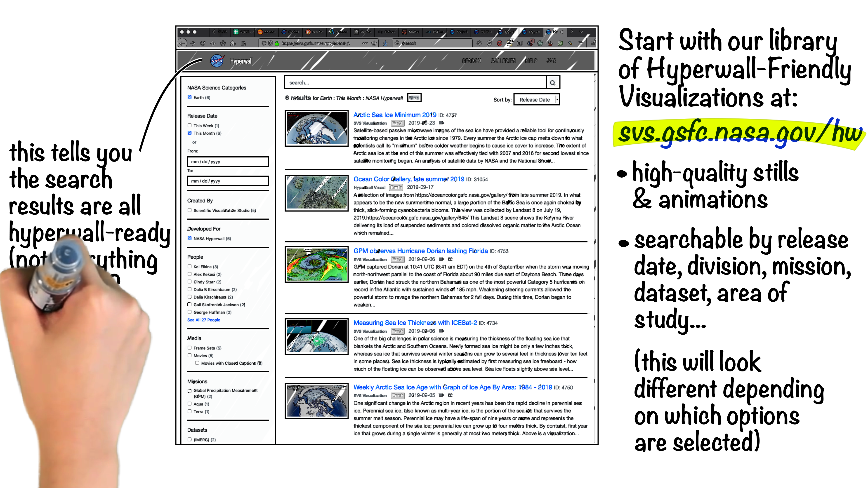Open GPM observes Hurricane Dorian link
Image resolution: width=868 pixels, height=488 pixels.
click(420, 251)
